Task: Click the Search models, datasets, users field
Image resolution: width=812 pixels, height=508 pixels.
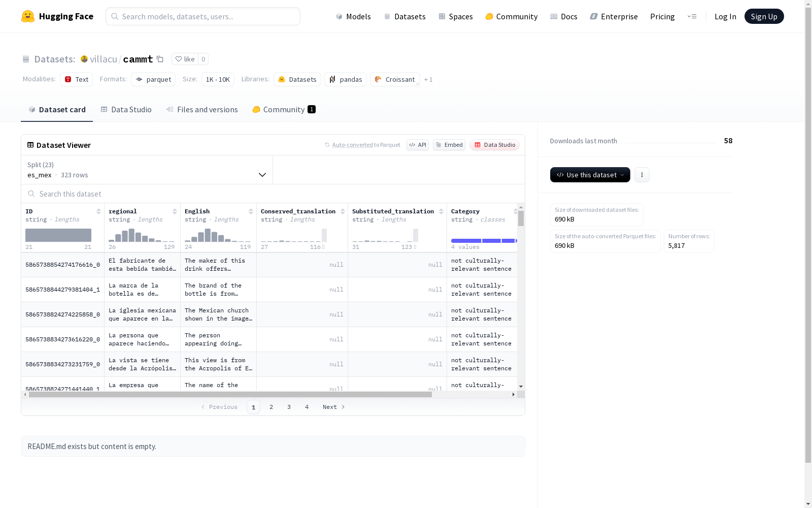Action: tap(203, 16)
